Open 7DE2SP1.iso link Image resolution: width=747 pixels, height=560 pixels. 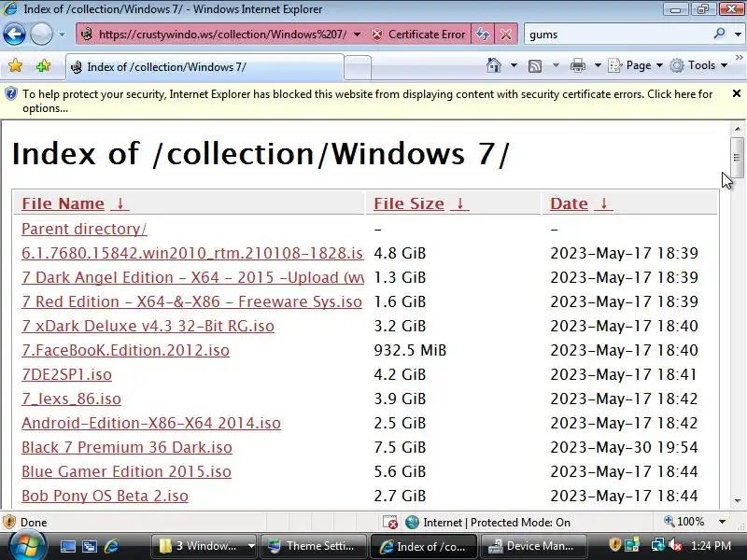66,374
